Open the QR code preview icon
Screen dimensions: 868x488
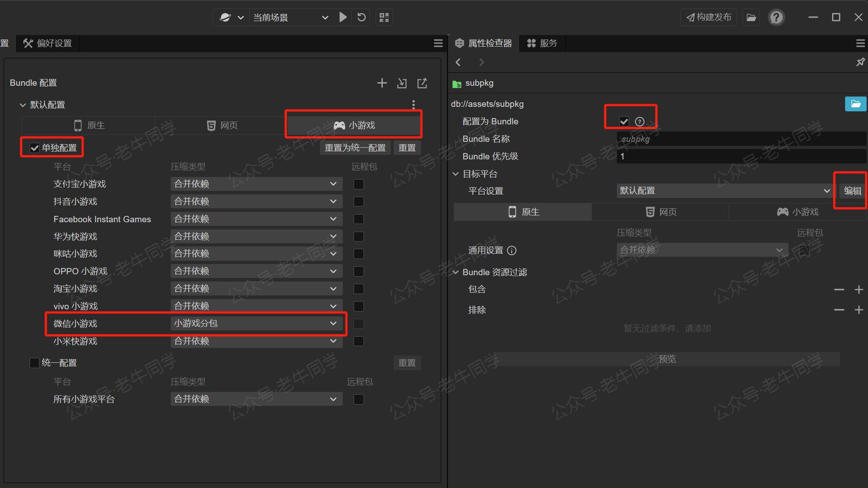click(x=384, y=18)
